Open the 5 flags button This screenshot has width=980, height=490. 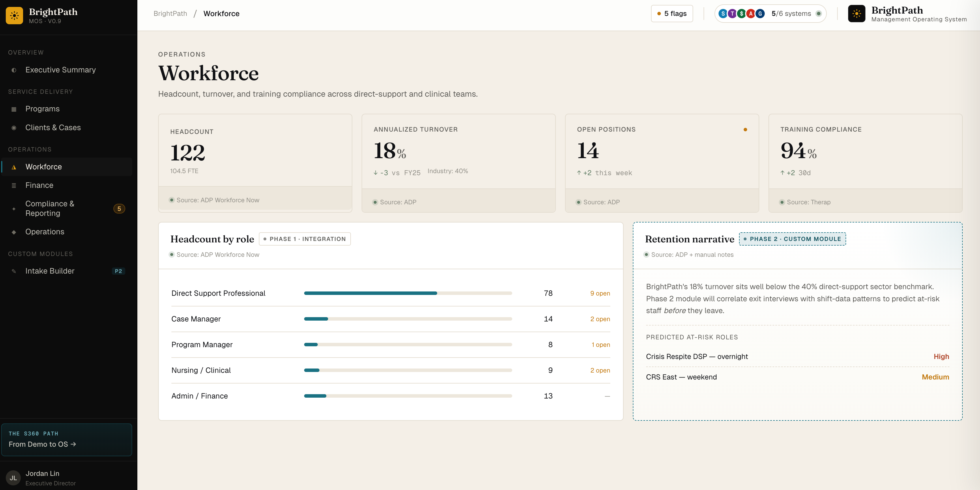click(x=672, y=14)
